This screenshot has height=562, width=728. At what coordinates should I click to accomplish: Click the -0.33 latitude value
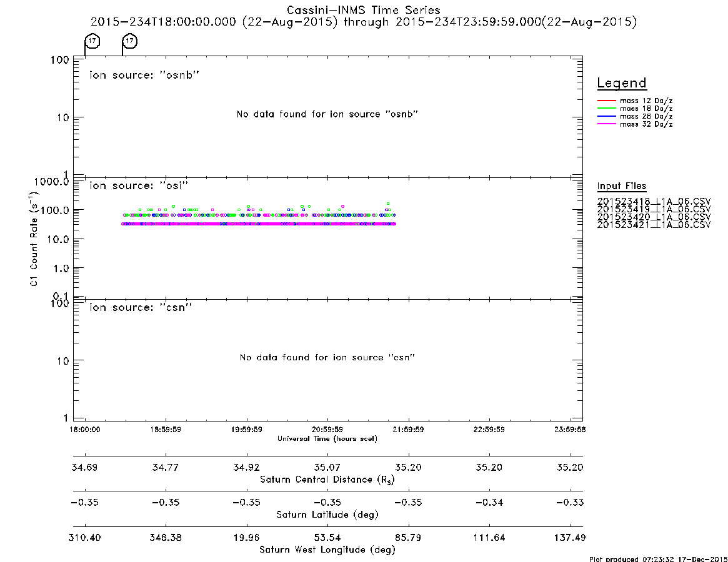[570, 503]
